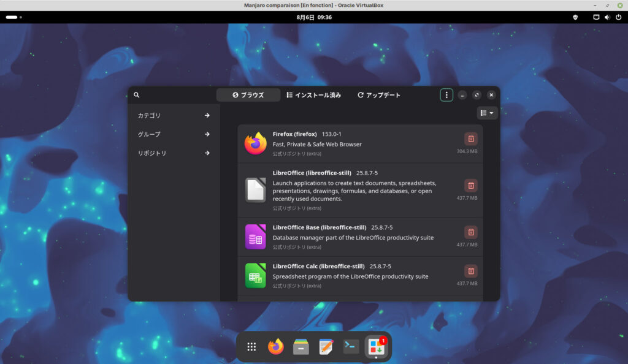Click the LibreOffice Base purple icon
The height and width of the screenshot is (364, 628).
pyautogui.click(x=256, y=237)
